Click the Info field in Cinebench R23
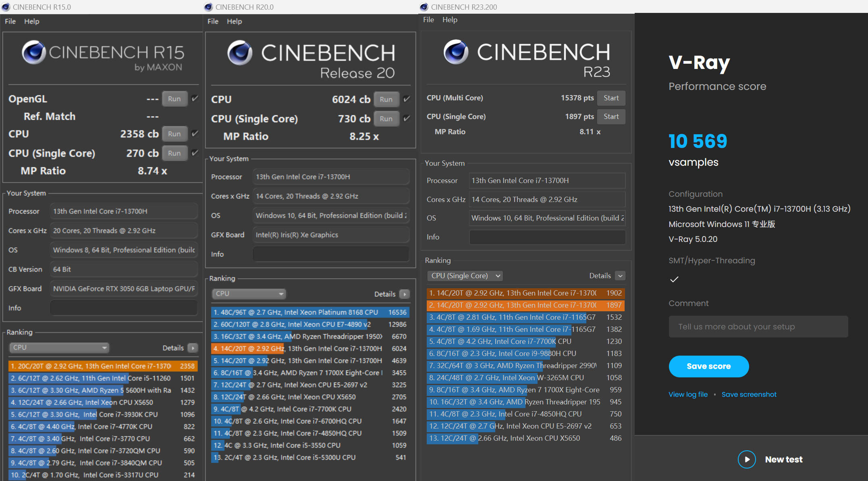This screenshot has width=868, height=481. click(x=547, y=237)
